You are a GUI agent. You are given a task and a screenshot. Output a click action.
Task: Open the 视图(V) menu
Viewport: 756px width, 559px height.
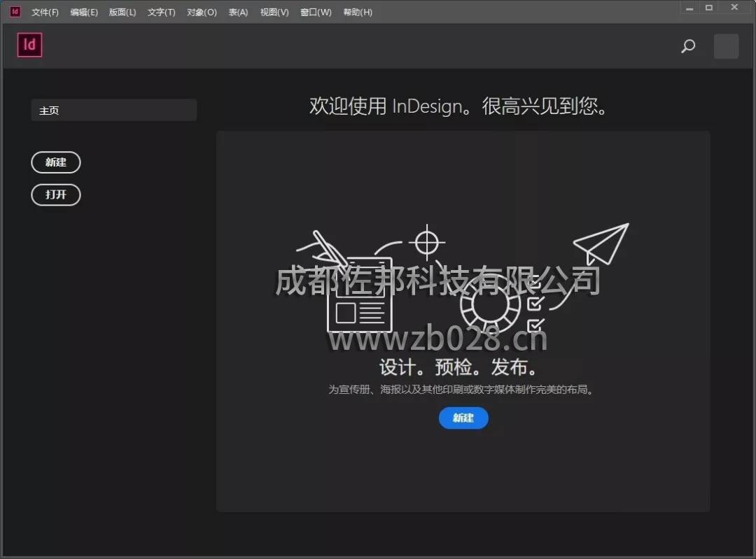coord(274,12)
